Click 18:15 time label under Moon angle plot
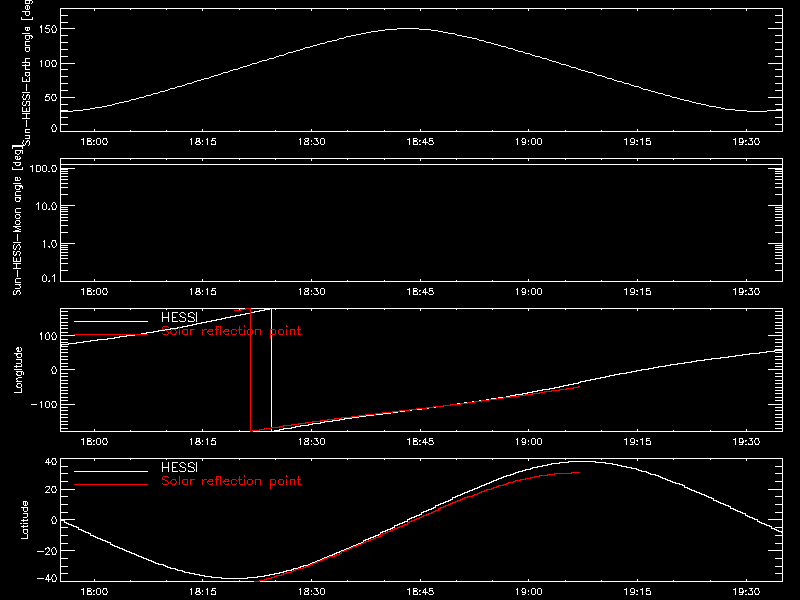800x600 pixels. 203,291
